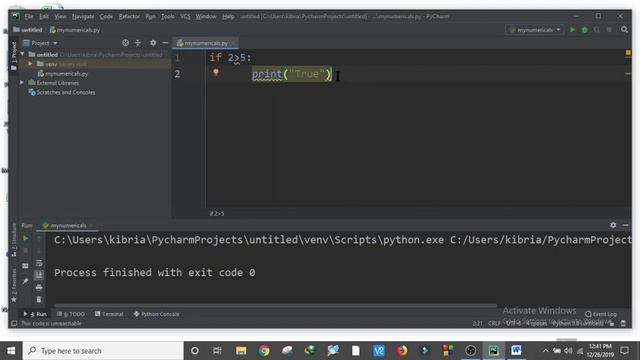The image size is (640, 360).
Task: Click the Python interpreter in status bar
Action: (x=578, y=323)
